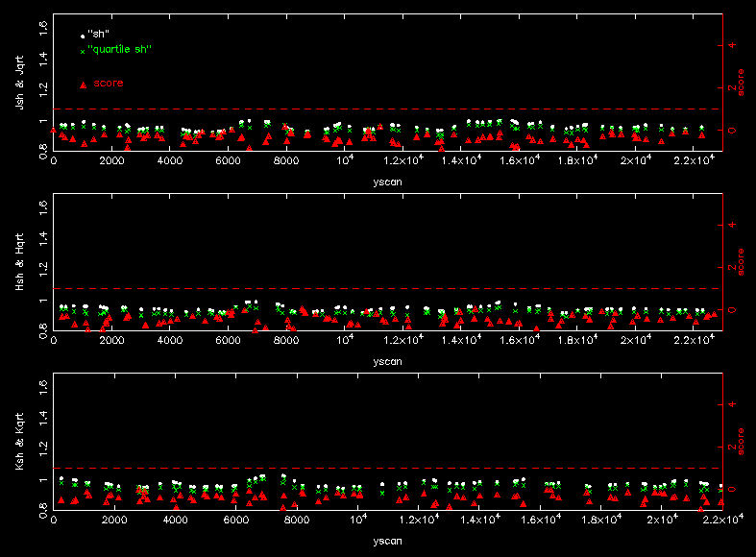Click the green x legend marker for quartile sh
Viewport: 756px width, 557px height.
pos(83,50)
